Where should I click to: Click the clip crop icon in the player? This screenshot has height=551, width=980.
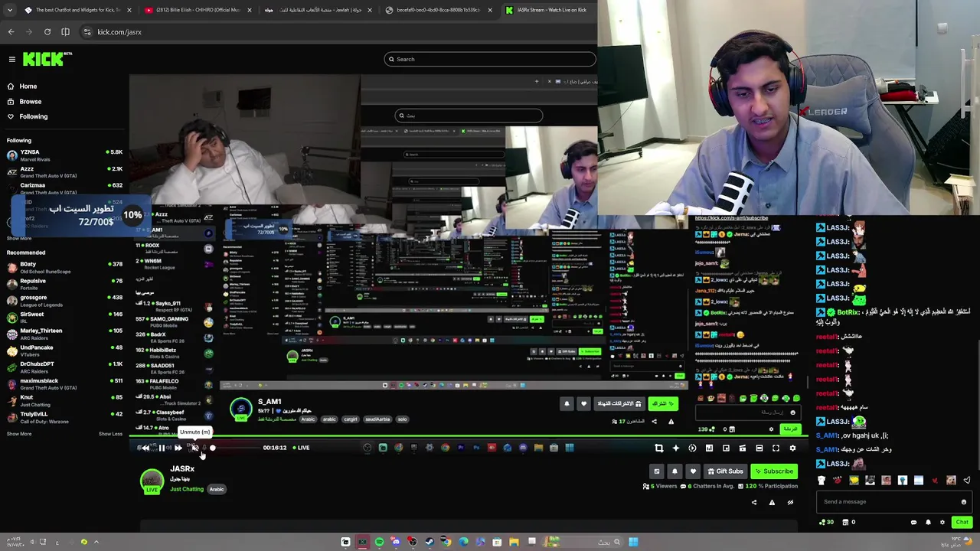click(x=659, y=448)
